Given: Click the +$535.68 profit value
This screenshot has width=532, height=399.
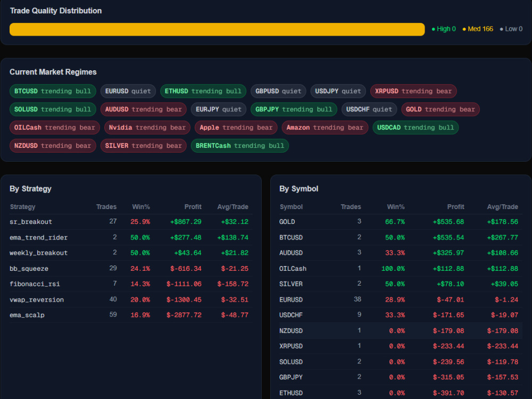Looking at the screenshot, I should coord(448,222).
